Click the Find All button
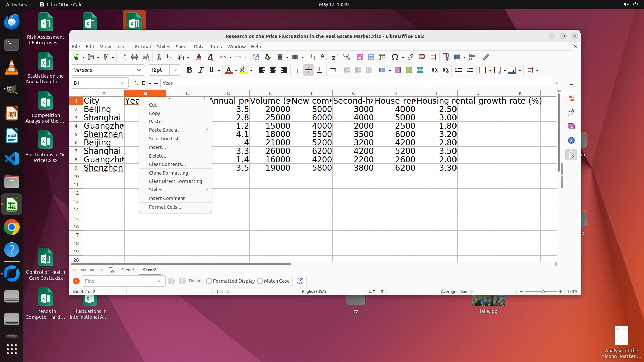 195,281
